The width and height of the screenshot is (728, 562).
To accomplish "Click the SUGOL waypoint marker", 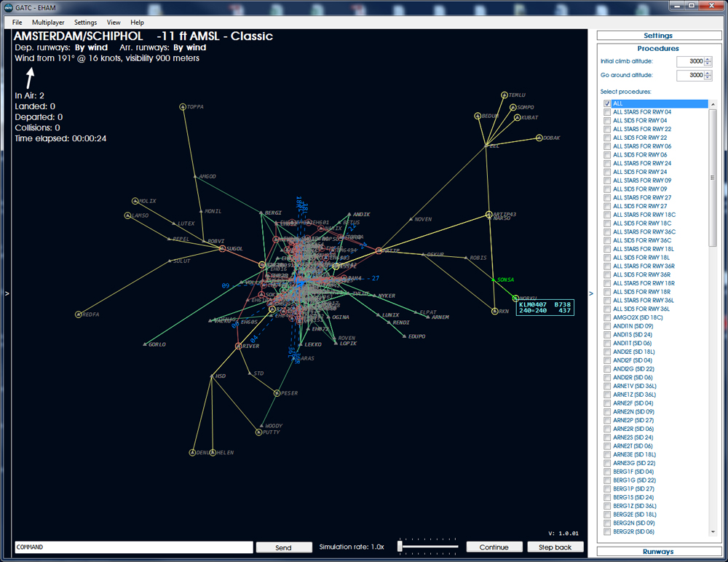I will tap(222, 249).
